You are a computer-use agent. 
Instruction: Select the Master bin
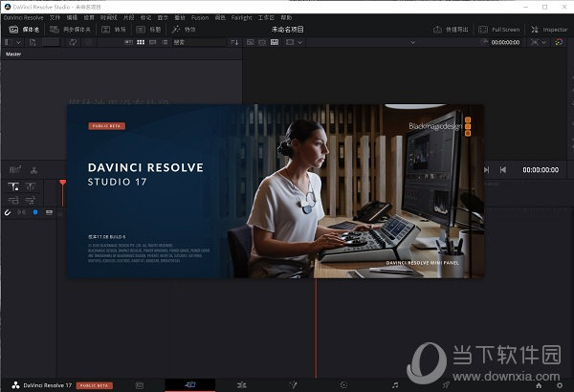[x=13, y=54]
